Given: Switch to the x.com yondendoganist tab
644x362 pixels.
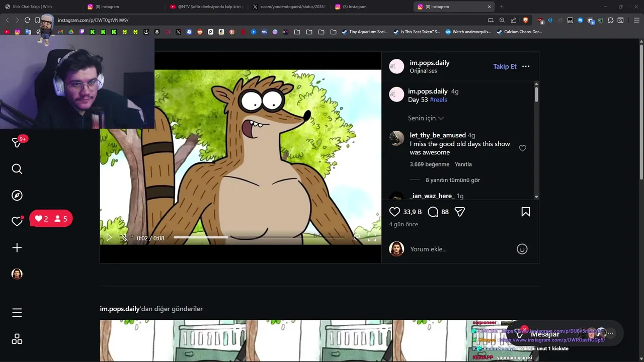Looking at the screenshot, I should (289, 7).
